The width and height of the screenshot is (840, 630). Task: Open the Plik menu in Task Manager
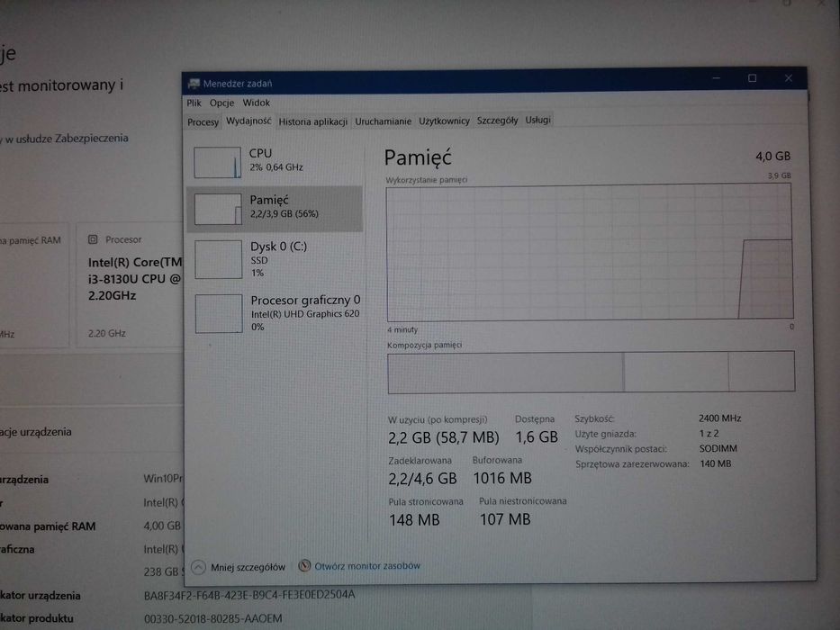(x=194, y=103)
